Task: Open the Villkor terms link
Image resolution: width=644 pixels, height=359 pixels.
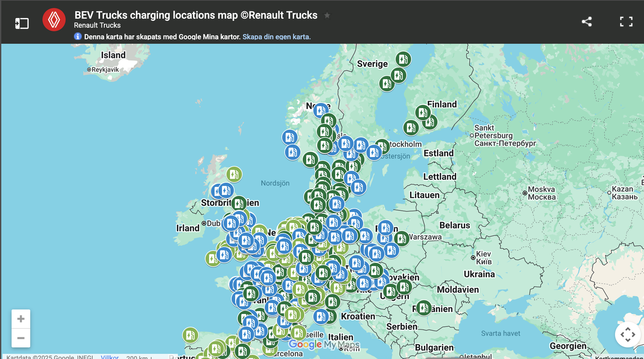Action: pyautogui.click(x=110, y=357)
